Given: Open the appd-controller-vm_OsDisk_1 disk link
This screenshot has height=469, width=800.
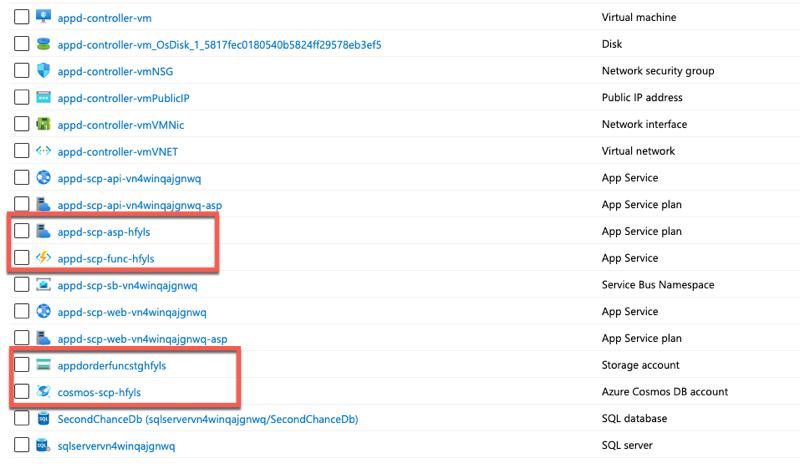Looking at the screenshot, I should pos(219,45).
